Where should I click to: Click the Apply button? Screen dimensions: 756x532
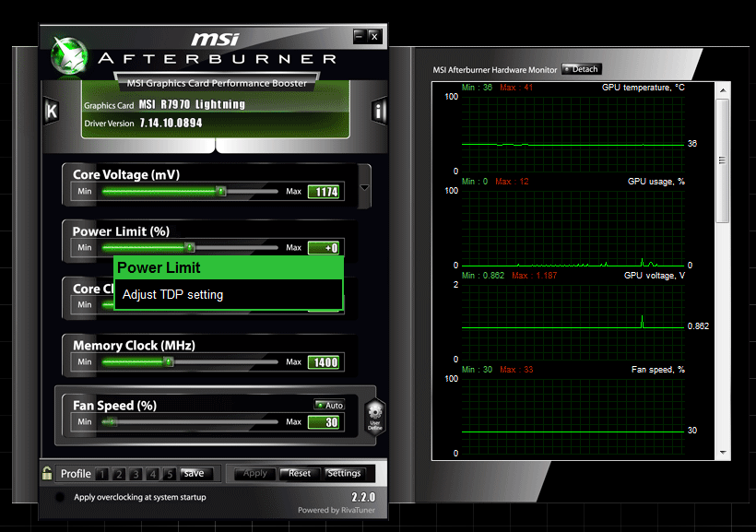click(254, 474)
